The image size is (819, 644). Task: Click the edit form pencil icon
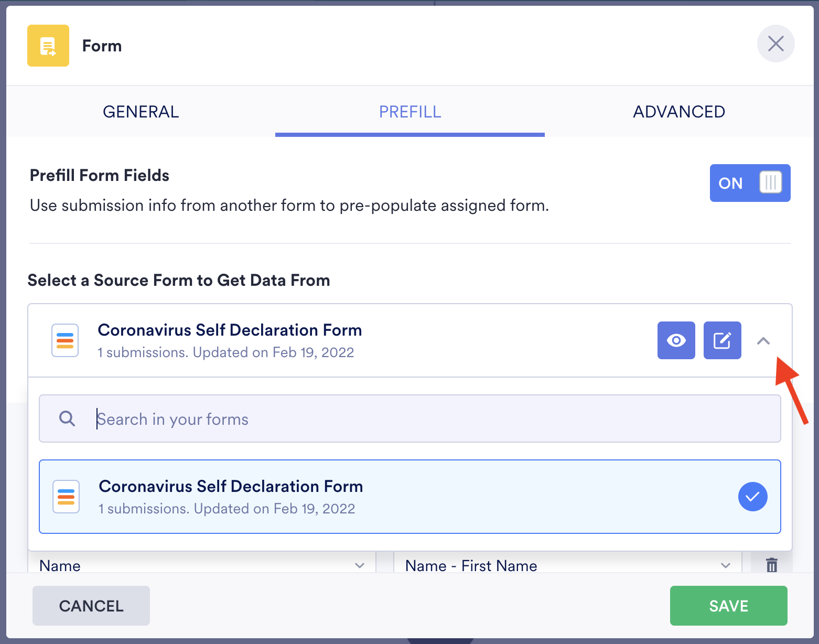pyautogui.click(x=722, y=340)
